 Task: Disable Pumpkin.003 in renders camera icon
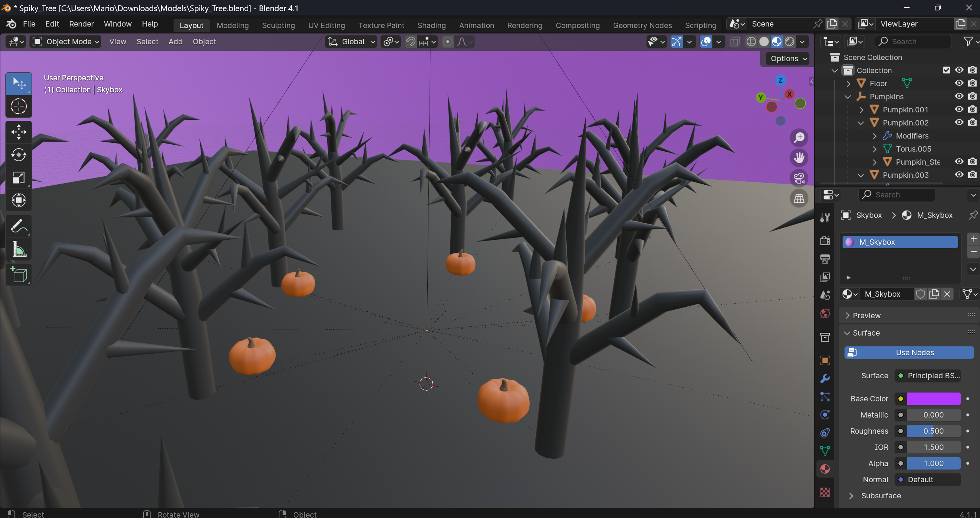972,175
